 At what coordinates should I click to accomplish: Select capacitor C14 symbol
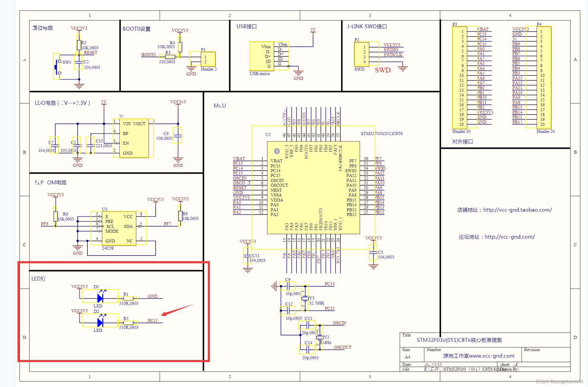307,350
